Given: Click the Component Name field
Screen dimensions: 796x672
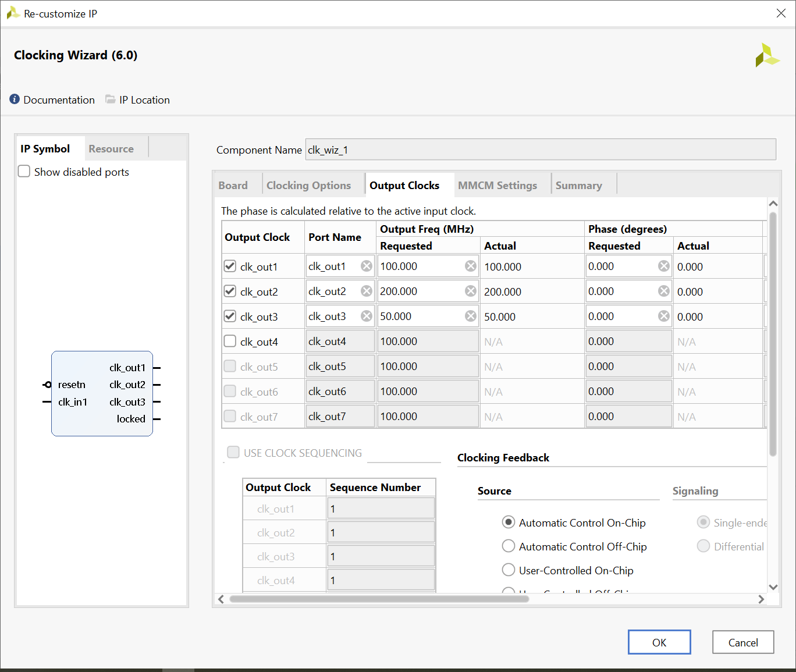Looking at the screenshot, I should pos(541,150).
